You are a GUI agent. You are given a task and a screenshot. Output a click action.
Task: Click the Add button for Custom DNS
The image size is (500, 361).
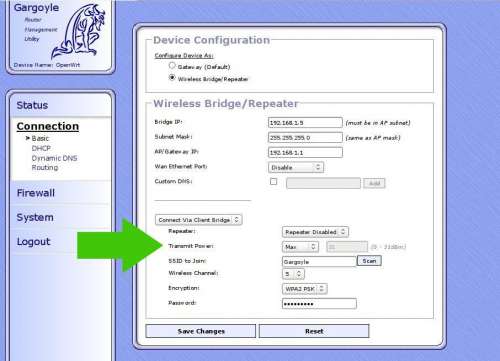374,183
